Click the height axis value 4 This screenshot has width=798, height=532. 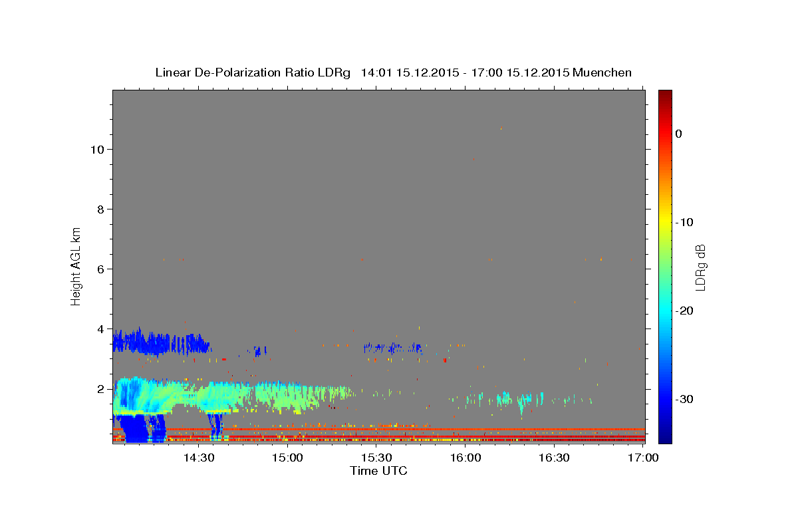pyautogui.click(x=100, y=329)
